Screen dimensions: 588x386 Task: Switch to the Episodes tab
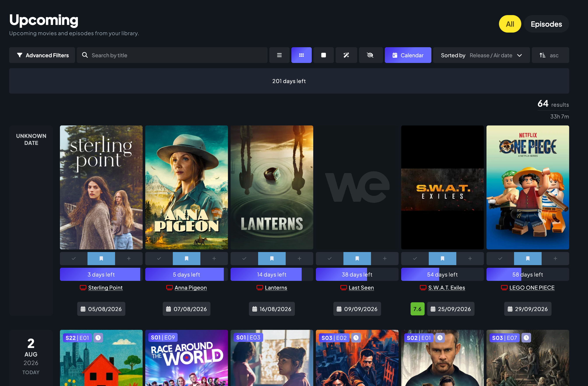(x=546, y=24)
